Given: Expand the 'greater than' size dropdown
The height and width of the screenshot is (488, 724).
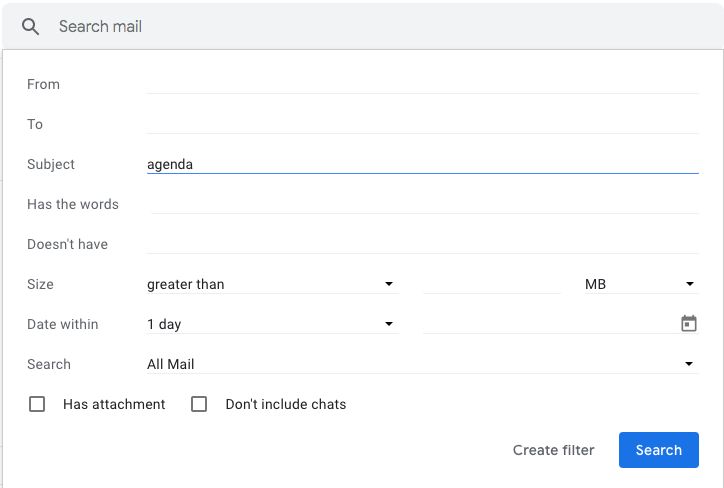Looking at the screenshot, I should tap(271, 284).
